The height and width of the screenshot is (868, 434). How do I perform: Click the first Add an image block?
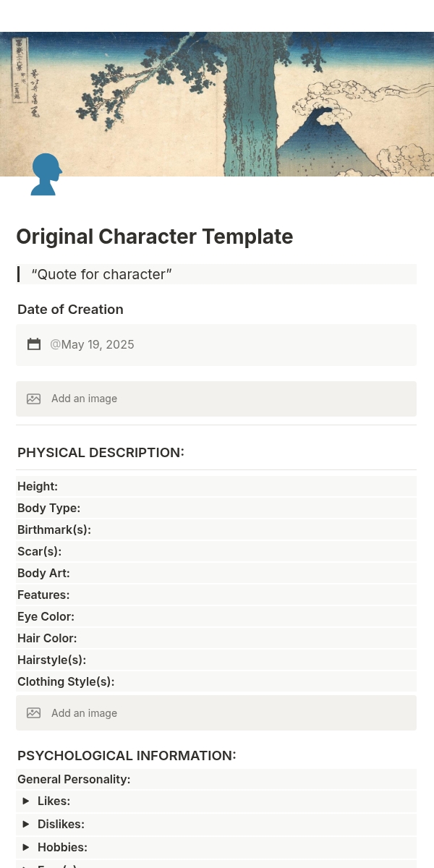click(x=84, y=399)
